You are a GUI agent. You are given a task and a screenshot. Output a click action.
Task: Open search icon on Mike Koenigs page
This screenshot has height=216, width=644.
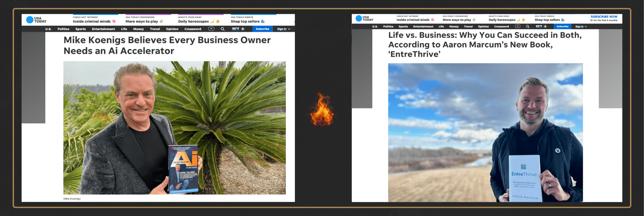click(223, 29)
